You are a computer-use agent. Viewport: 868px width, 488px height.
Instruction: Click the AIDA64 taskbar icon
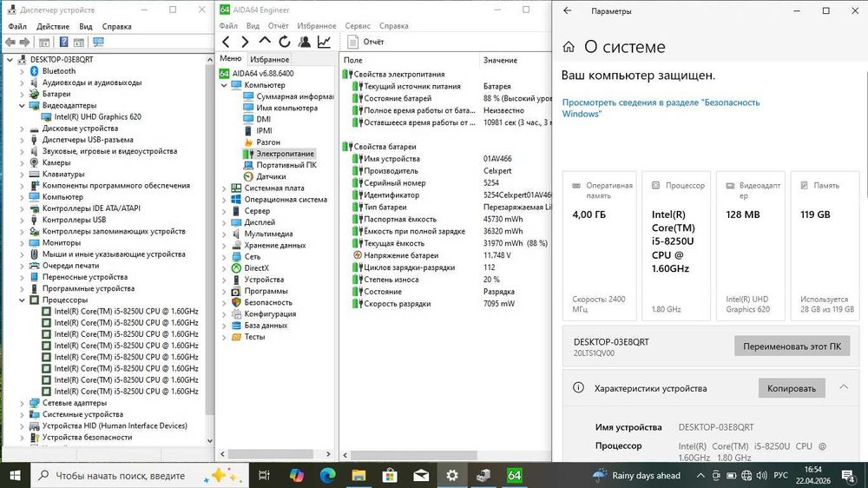(x=514, y=475)
